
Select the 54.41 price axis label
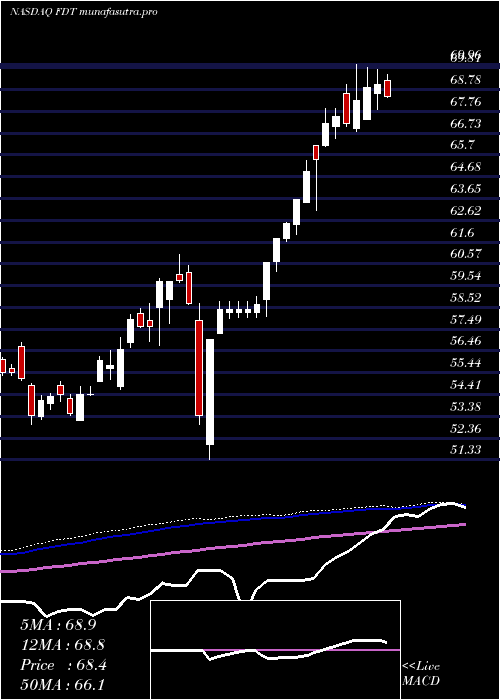pyautogui.click(x=466, y=384)
